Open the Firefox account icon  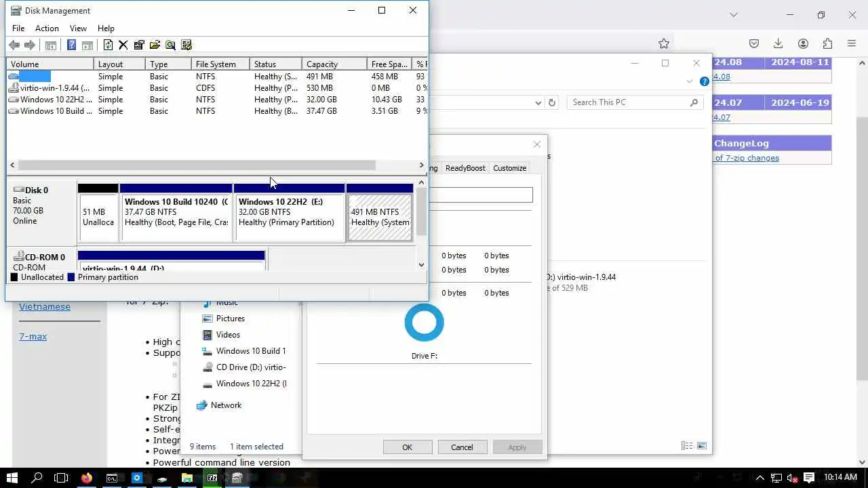point(803,43)
